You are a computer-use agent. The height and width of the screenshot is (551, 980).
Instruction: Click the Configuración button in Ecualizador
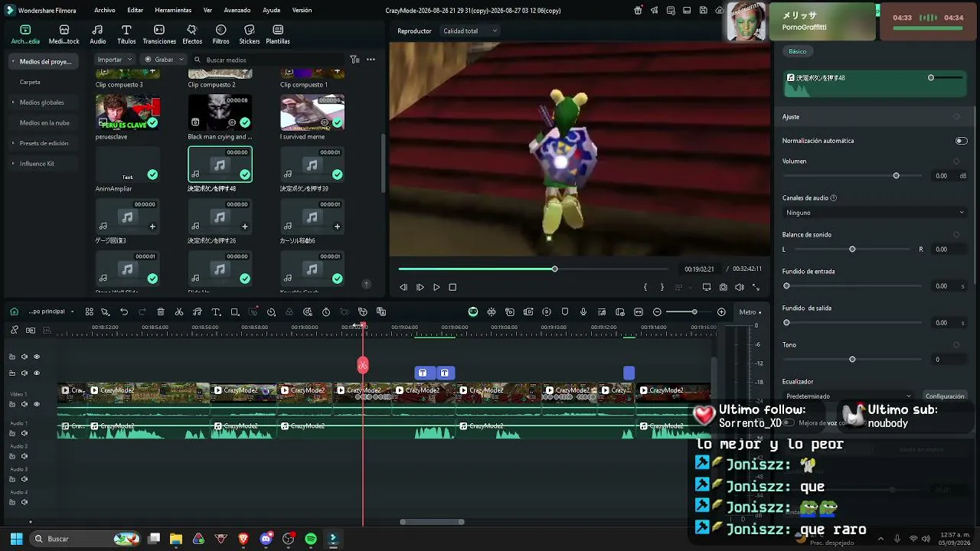click(x=945, y=396)
